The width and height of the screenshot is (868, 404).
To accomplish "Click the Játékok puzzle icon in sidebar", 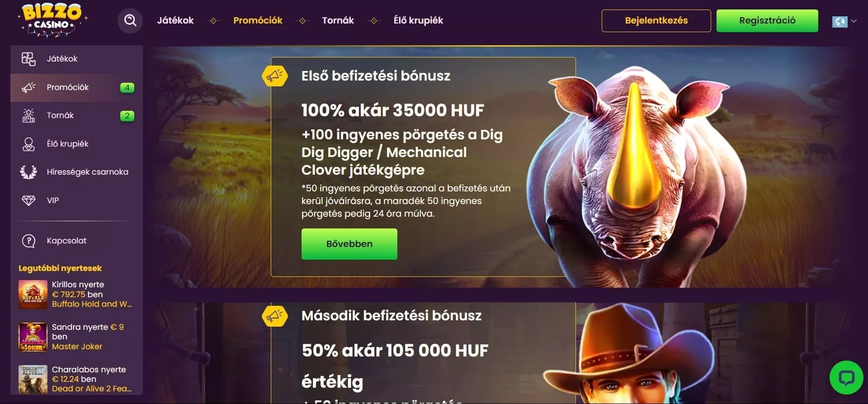I will (28, 59).
